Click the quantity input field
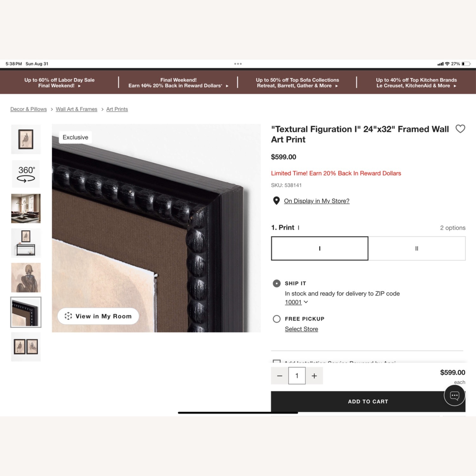 297,376
